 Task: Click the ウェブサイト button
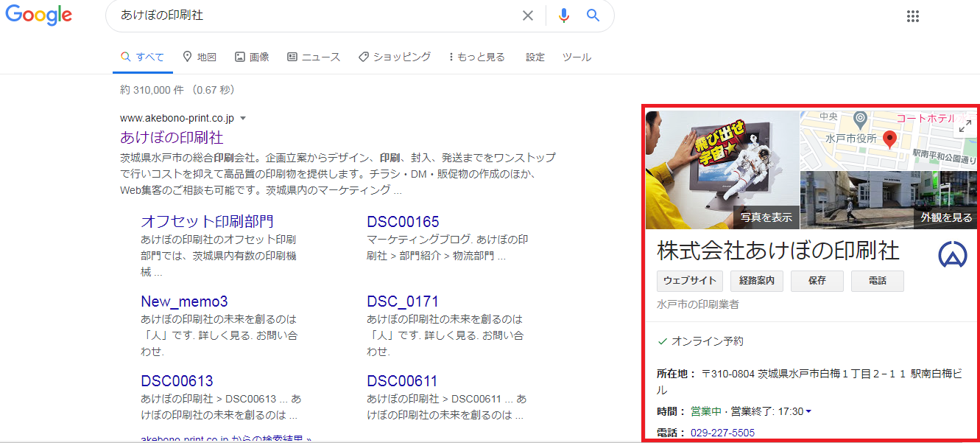[x=689, y=281]
